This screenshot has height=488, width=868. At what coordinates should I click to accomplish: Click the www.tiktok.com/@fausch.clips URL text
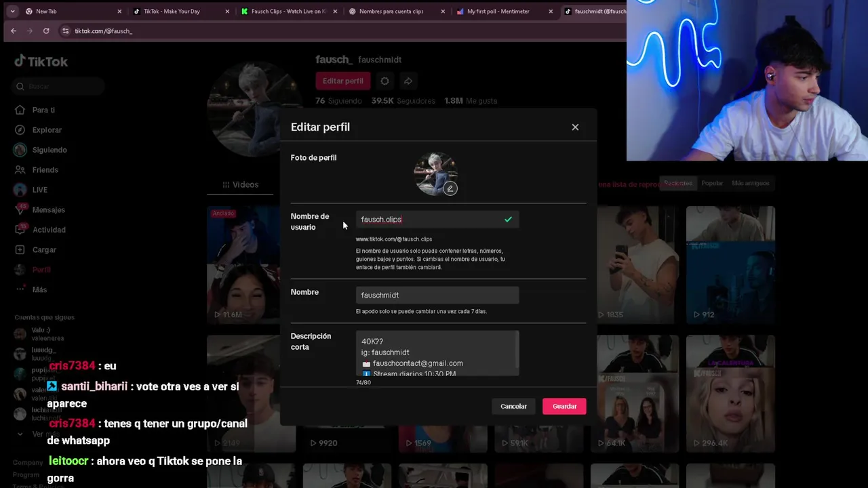point(394,239)
